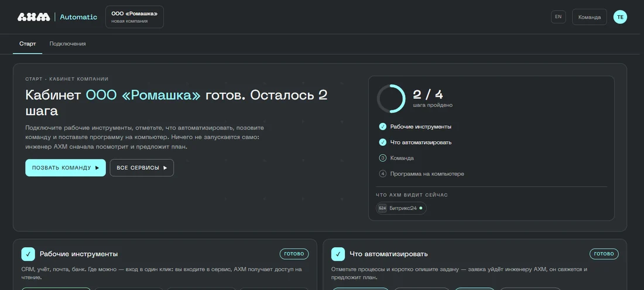This screenshot has width=644, height=290.
Task: Click the Б24 icon in Битрикс24 chip
Action: click(382, 208)
